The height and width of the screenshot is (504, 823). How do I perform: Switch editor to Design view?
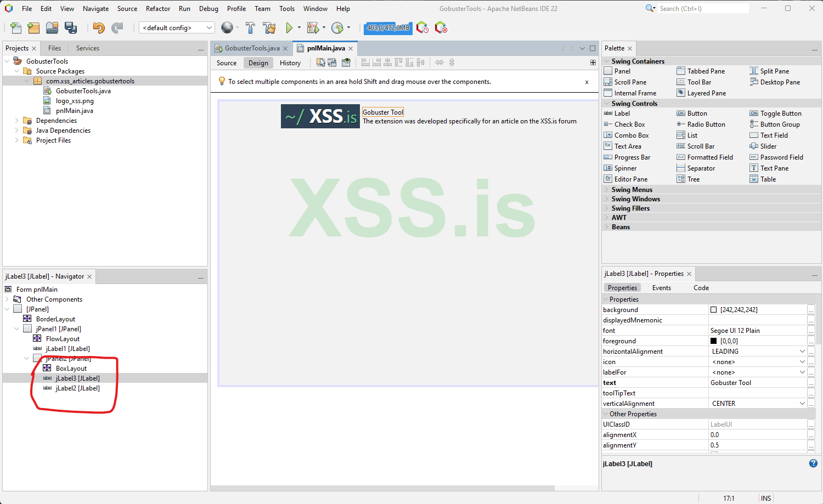coord(258,63)
